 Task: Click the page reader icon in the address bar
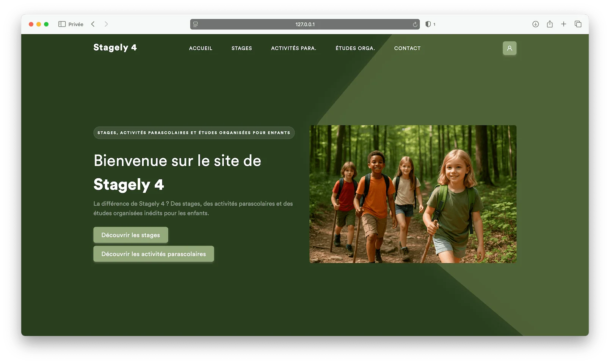(x=196, y=24)
